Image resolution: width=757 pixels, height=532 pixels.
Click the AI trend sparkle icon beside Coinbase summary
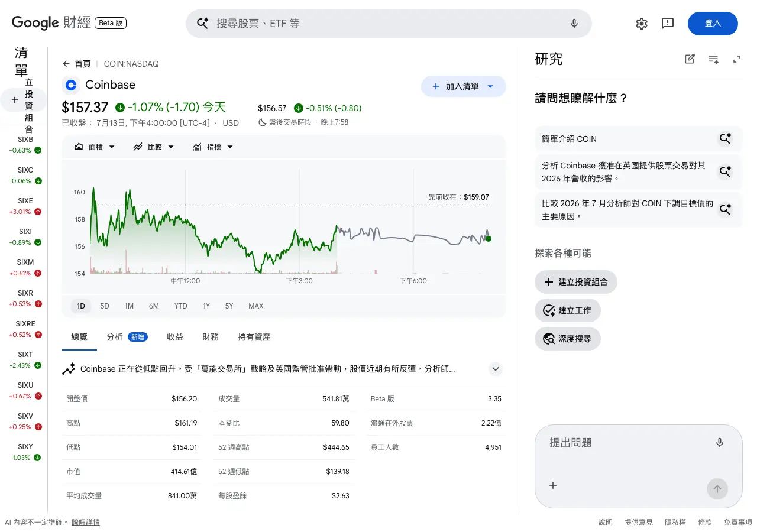(69, 369)
